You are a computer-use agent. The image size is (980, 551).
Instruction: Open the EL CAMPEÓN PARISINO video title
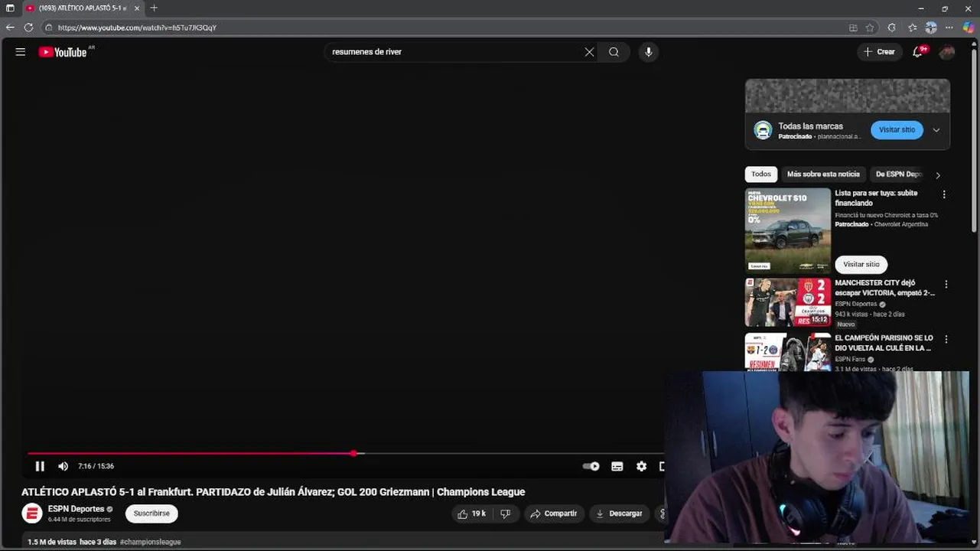884,343
